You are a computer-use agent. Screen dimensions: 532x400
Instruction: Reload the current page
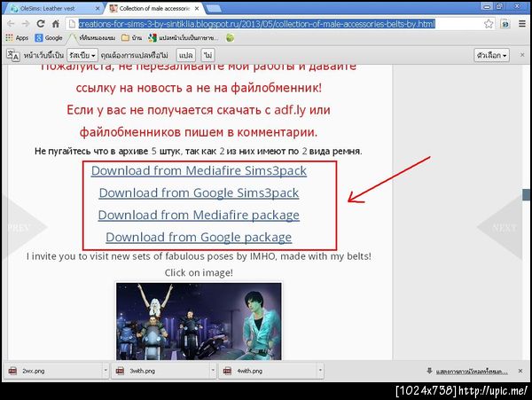click(x=41, y=24)
